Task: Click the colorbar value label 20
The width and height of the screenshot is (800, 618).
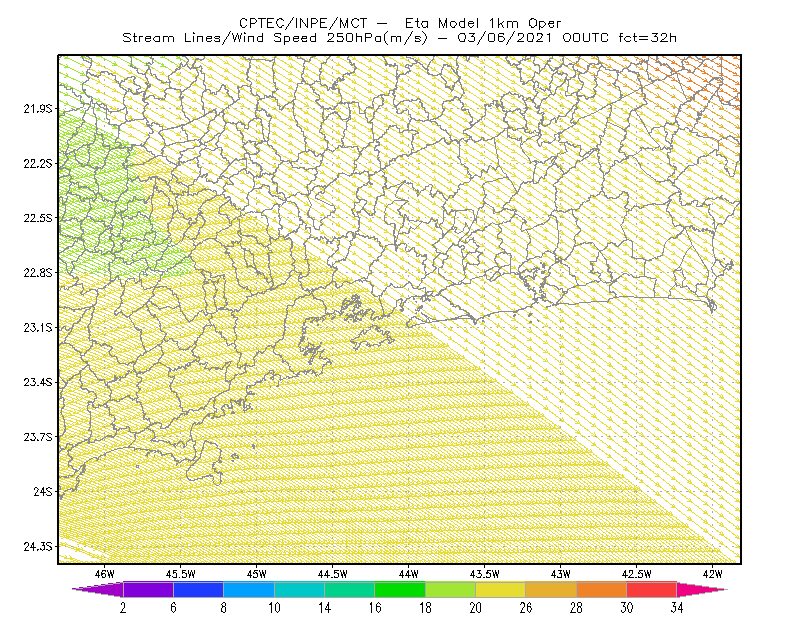Action: click(x=476, y=608)
